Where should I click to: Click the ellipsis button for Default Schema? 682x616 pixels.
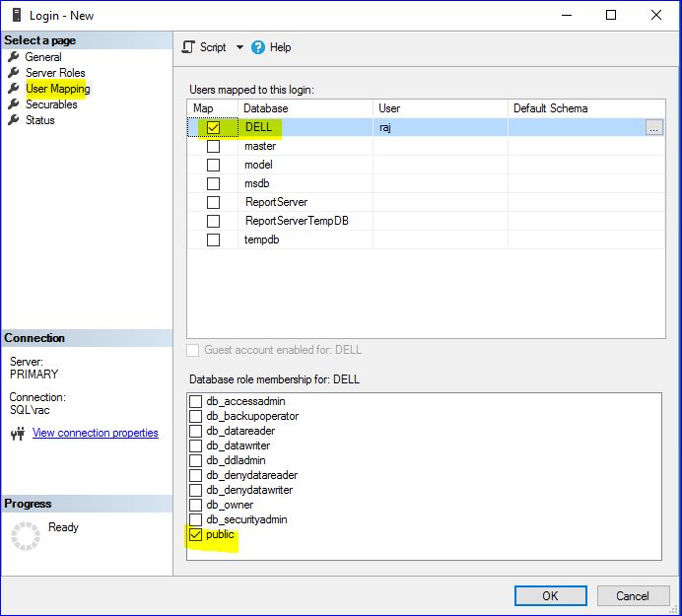(x=654, y=127)
